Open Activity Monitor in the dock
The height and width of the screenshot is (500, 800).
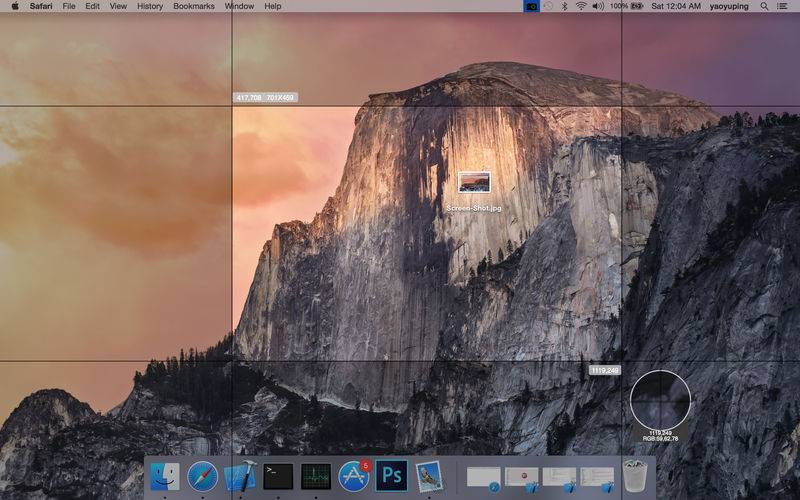click(316, 476)
